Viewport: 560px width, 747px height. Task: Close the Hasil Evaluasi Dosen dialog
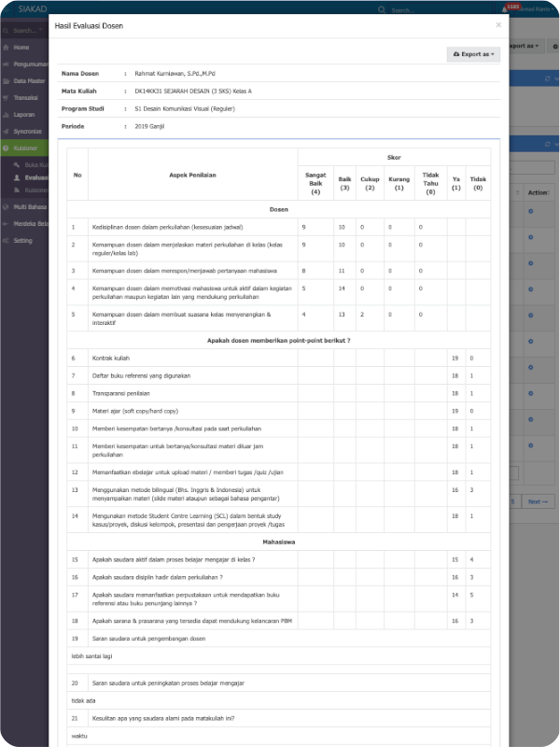point(498,25)
